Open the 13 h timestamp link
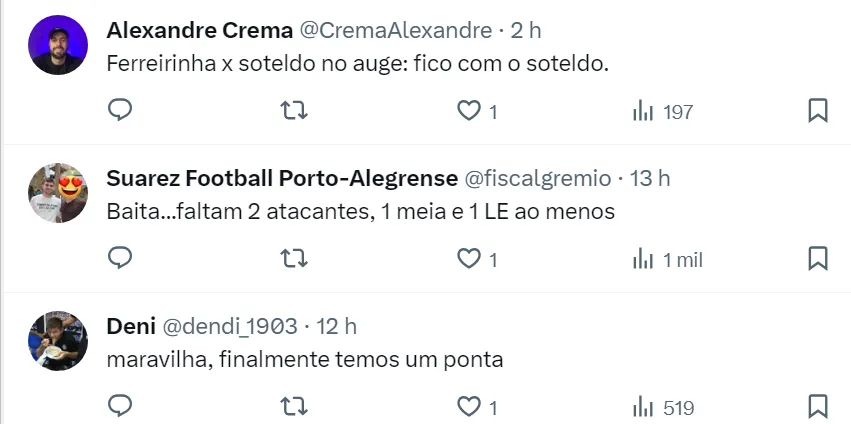Screen dimensions: 851x424 click(650, 178)
